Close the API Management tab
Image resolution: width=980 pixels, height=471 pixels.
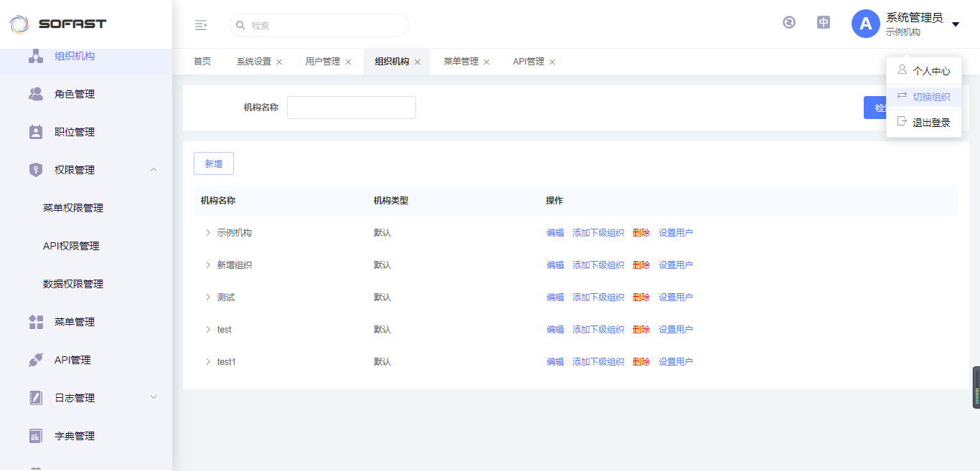[x=552, y=62]
